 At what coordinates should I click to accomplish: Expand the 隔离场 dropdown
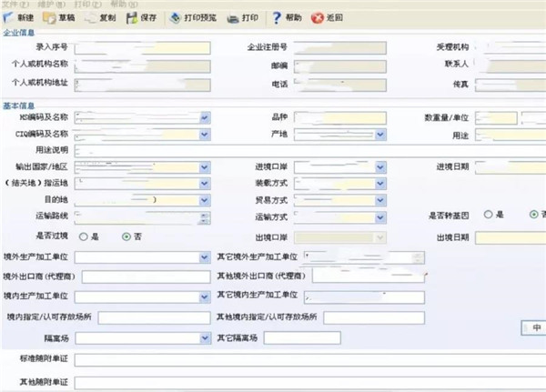pyautogui.click(x=205, y=337)
